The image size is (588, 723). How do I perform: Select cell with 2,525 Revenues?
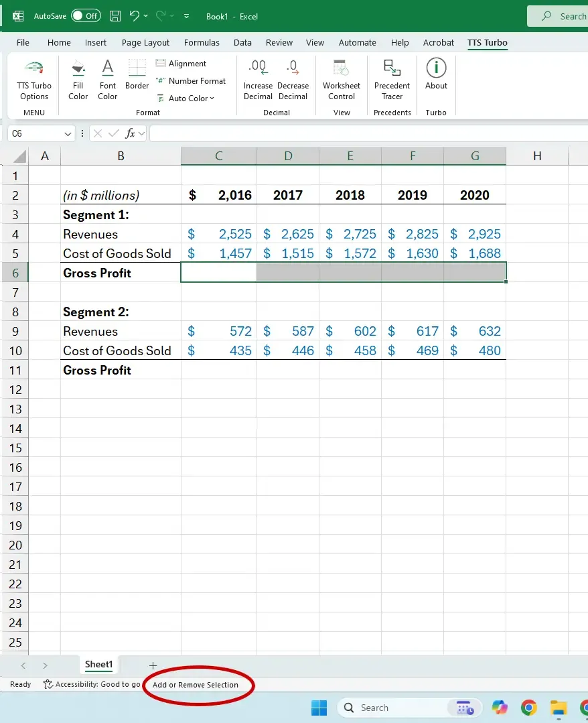click(219, 234)
